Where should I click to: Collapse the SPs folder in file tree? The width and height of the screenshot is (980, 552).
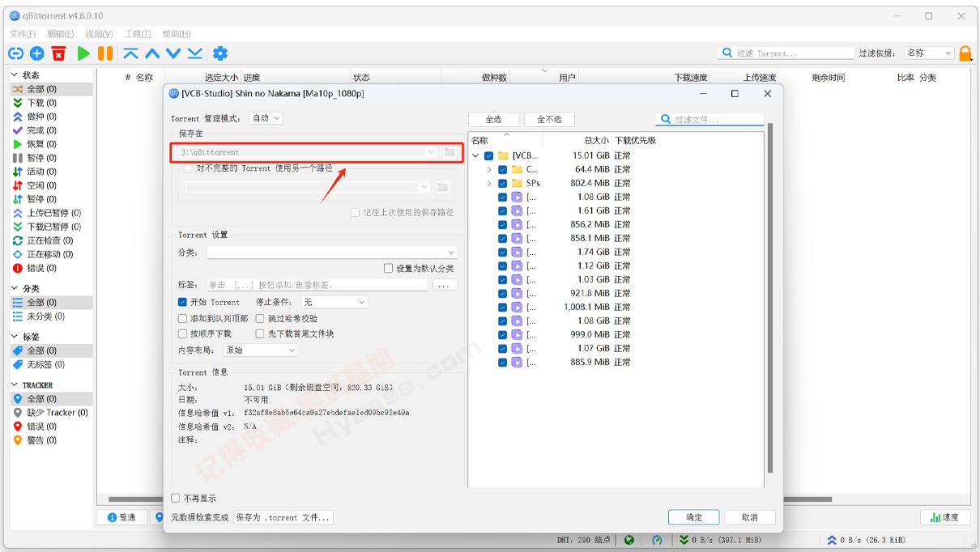click(489, 183)
